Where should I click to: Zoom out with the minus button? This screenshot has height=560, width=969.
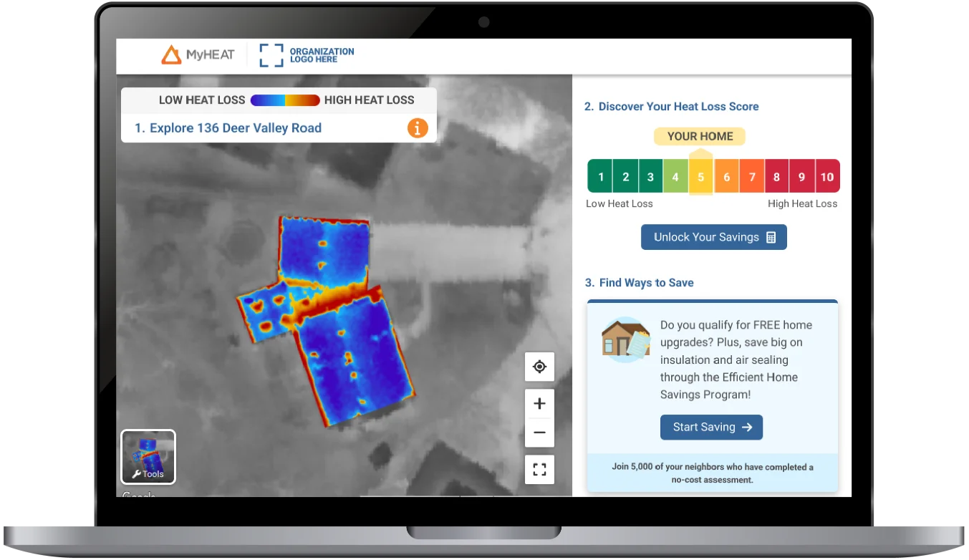[539, 433]
